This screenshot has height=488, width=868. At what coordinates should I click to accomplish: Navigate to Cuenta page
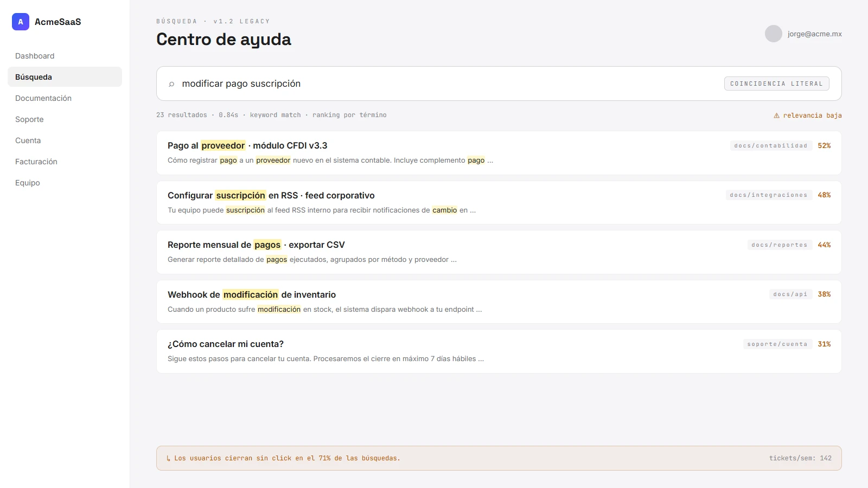tap(65, 140)
